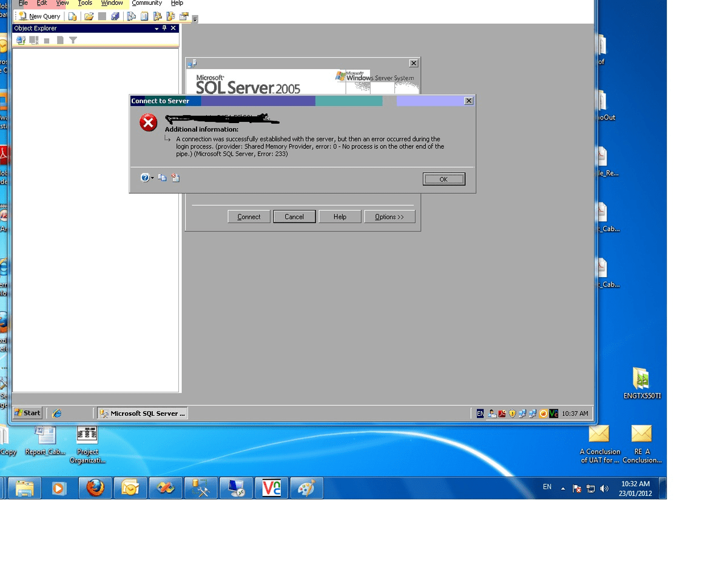Open Registered Servers from the toolbar icon
The width and height of the screenshot is (728, 582).
(x=131, y=16)
